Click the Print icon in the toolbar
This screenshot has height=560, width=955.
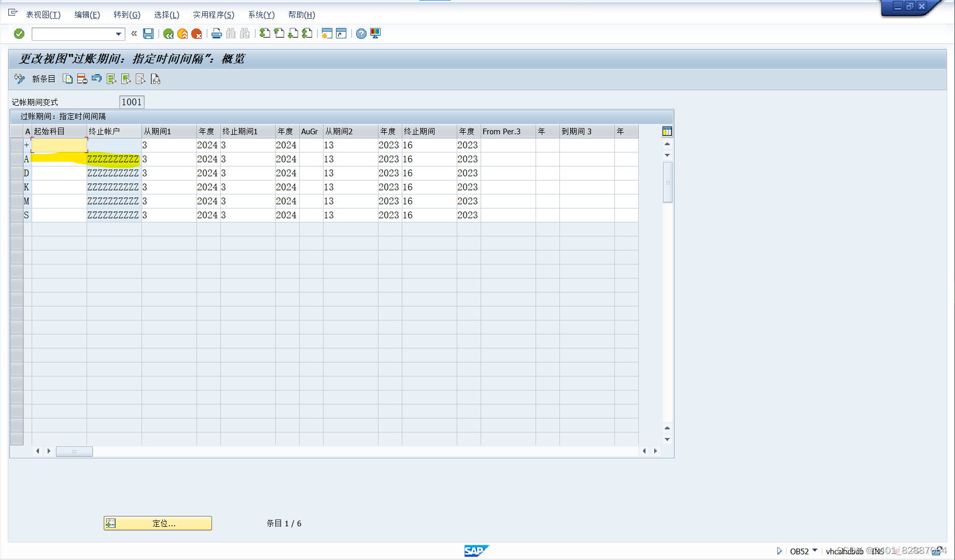pyautogui.click(x=216, y=33)
